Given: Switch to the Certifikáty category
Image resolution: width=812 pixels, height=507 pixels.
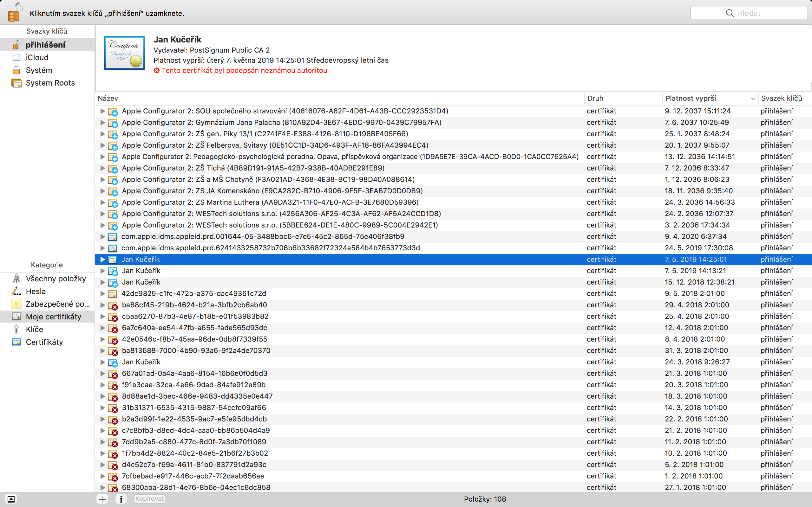Looking at the screenshot, I should point(44,342).
